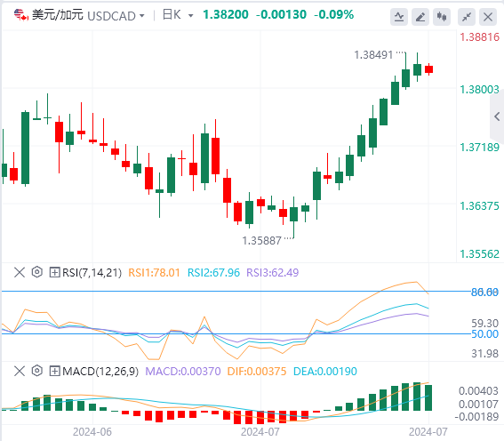Remove the MACD indicator panel

tap(20, 372)
